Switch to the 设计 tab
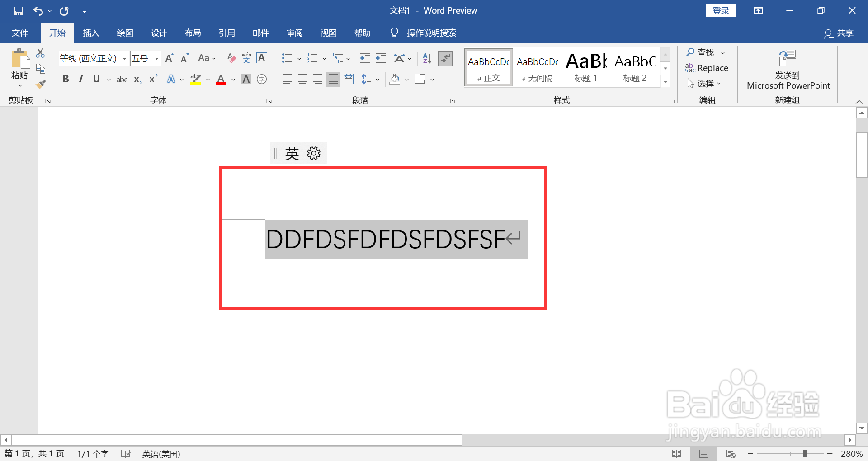The height and width of the screenshot is (461, 868). (x=159, y=33)
